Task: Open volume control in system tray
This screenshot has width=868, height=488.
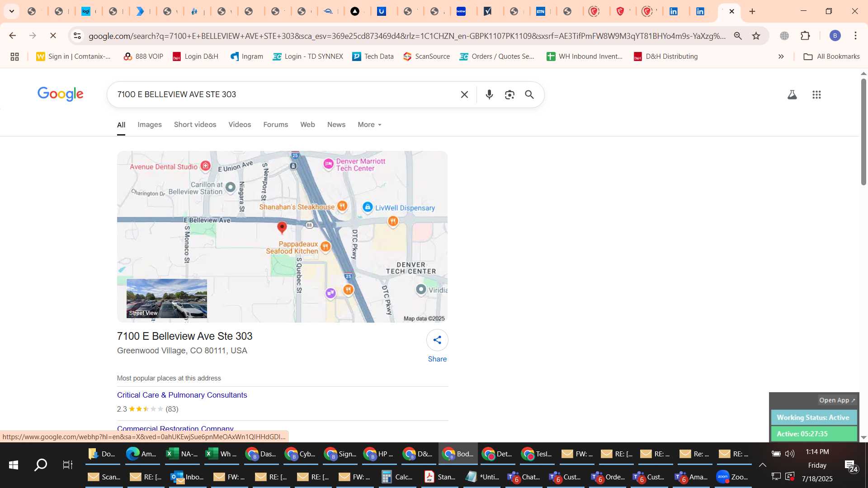Action: [790, 453]
